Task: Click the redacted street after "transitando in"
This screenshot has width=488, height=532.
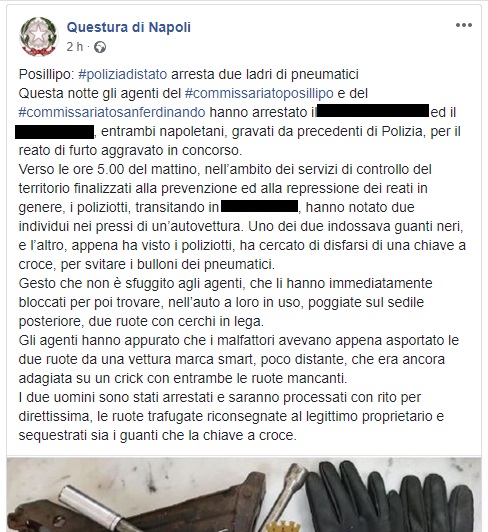Action: pos(260,206)
